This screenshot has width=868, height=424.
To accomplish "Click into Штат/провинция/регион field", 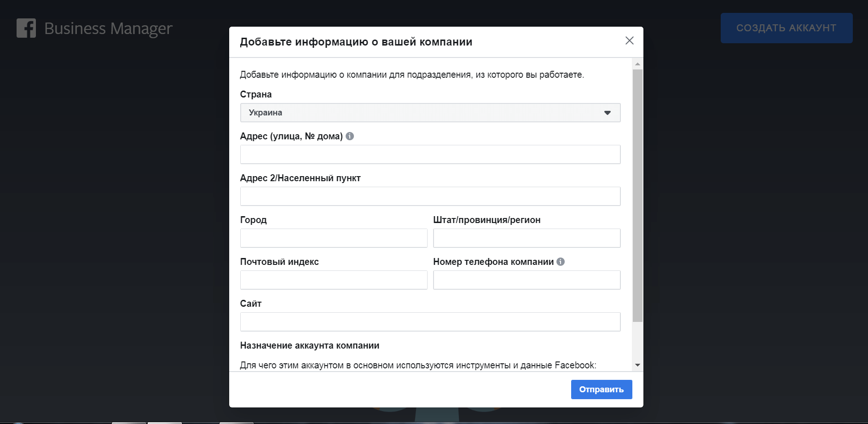I will click(527, 238).
